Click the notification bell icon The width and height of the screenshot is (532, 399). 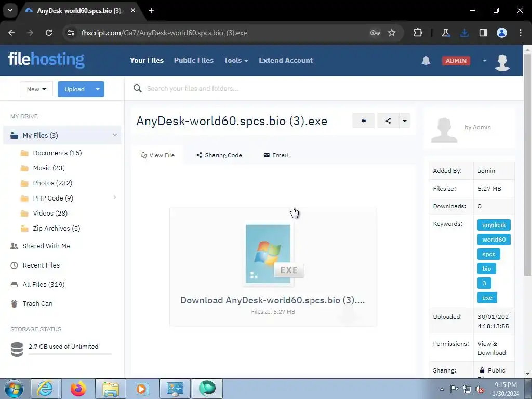(x=426, y=61)
